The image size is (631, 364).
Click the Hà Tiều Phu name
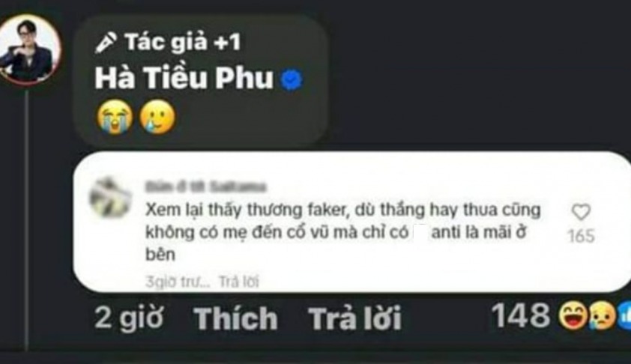click(x=184, y=78)
